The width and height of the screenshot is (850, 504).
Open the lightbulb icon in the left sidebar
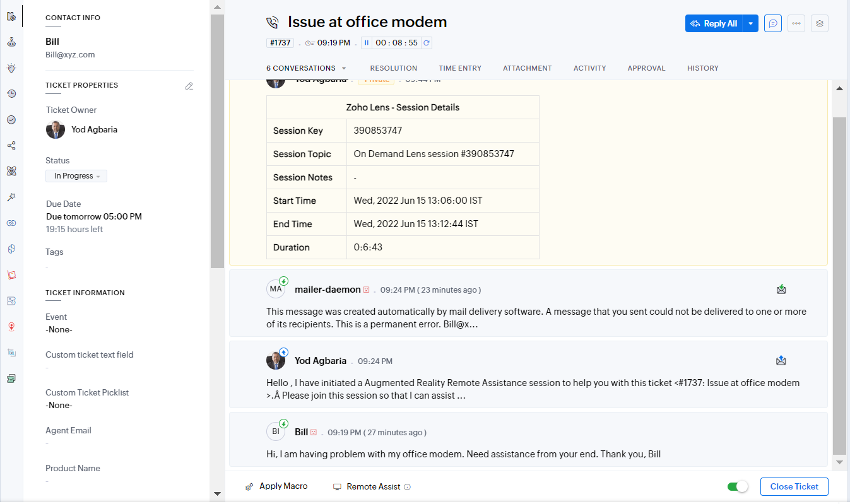click(11, 68)
